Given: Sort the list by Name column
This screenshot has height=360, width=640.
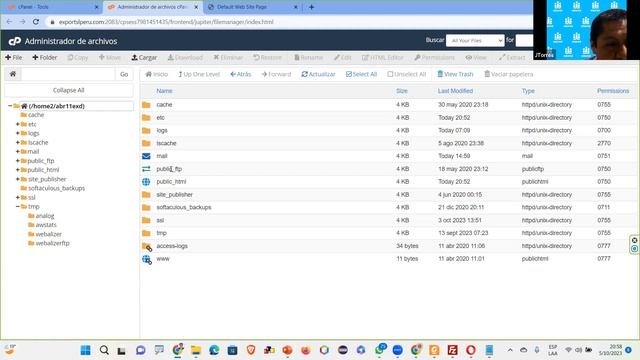Looking at the screenshot, I should pyautogui.click(x=164, y=91).
